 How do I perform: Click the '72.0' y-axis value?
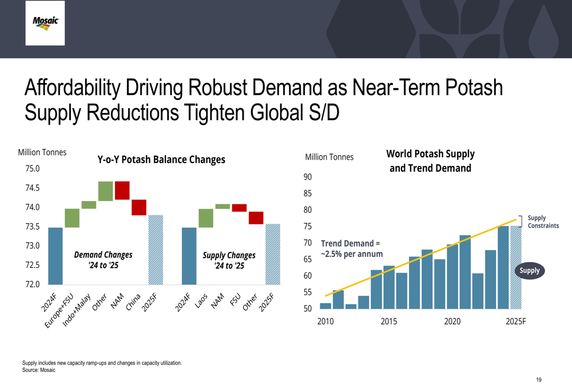[33, 284]
